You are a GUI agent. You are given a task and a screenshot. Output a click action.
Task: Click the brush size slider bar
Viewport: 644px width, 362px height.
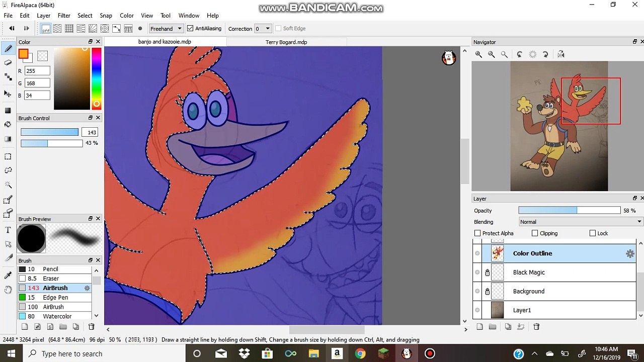coord(49,132)
